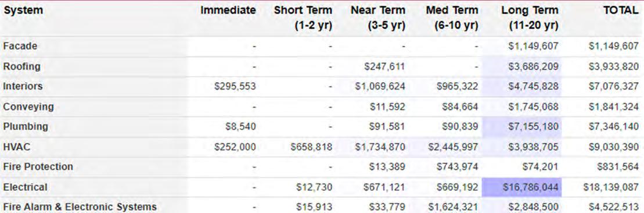The width and height of the screenshot is (644, 213).
Task: Click the Med Term (6-10 yr) header
Action: click(x=452, y=17)
